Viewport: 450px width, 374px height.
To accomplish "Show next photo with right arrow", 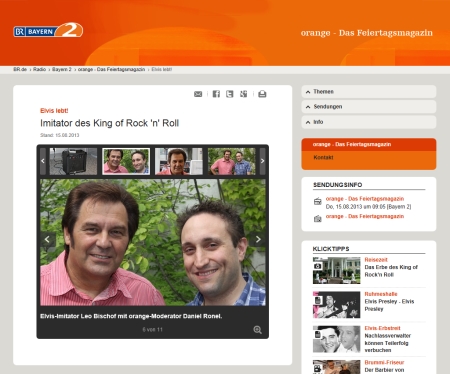I will (258, 239).
